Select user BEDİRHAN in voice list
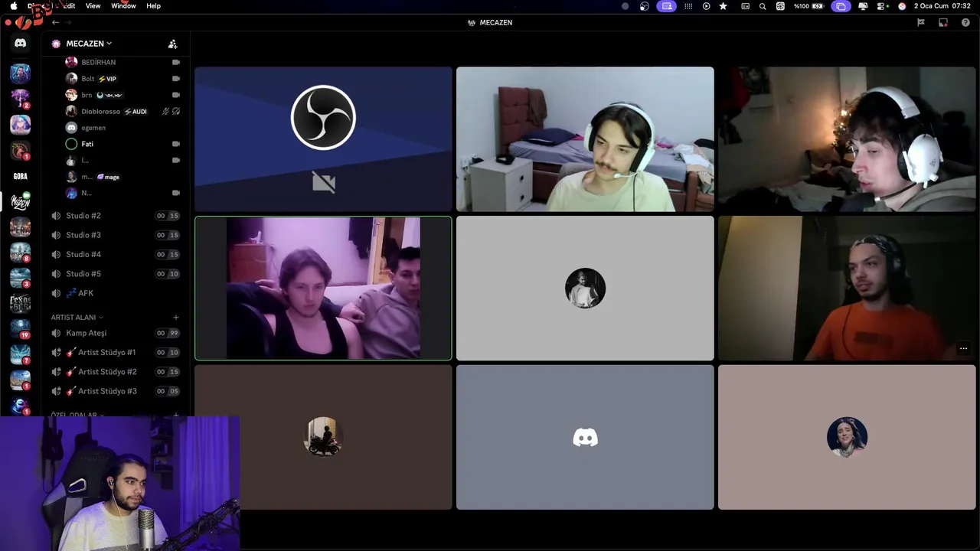The width and height of the screenshot is (980, 551). pos(122,62)
